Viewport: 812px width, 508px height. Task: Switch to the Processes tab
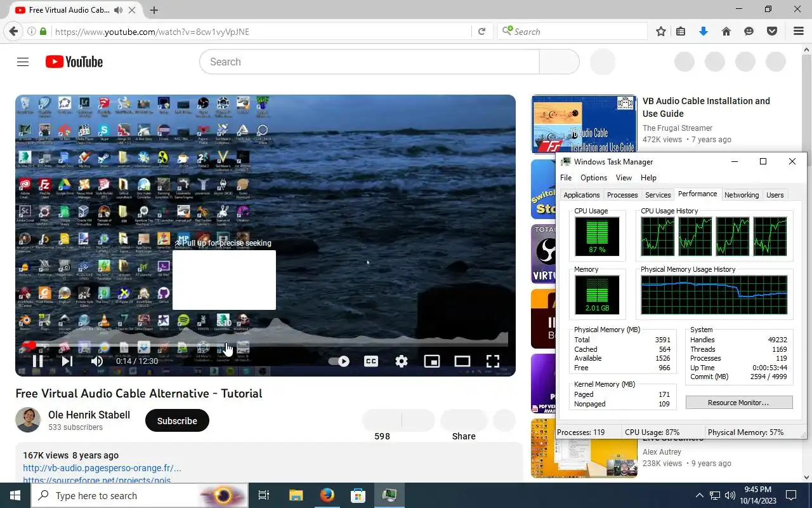point(622,195)
